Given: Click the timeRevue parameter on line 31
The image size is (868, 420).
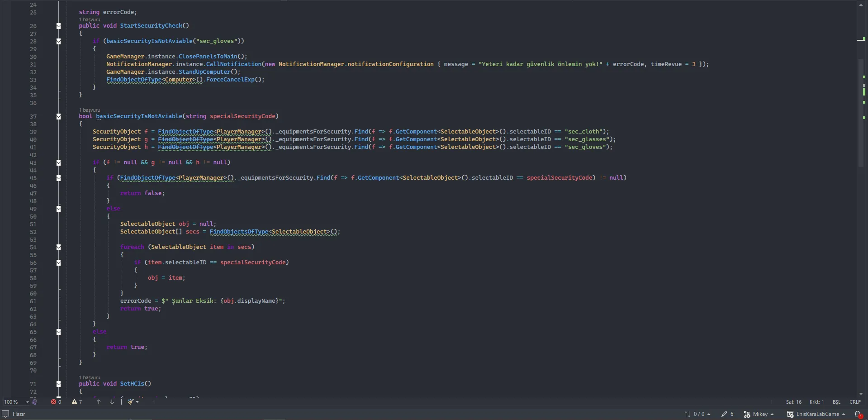Looking at the screenshot, I should coord(666,64).
